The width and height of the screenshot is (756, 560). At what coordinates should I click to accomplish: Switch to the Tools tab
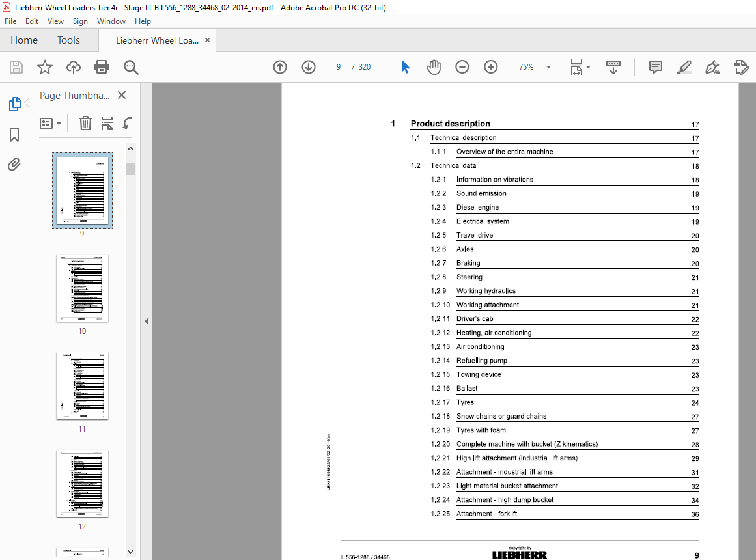tap(68, 40)
